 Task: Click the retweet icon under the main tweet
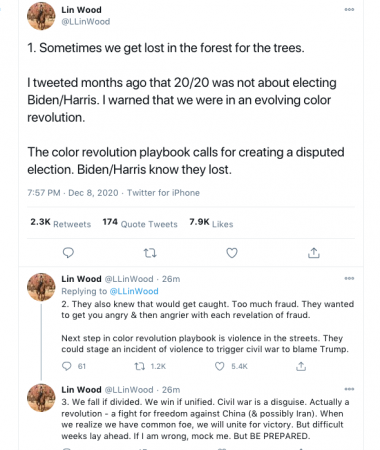[150, 253]
